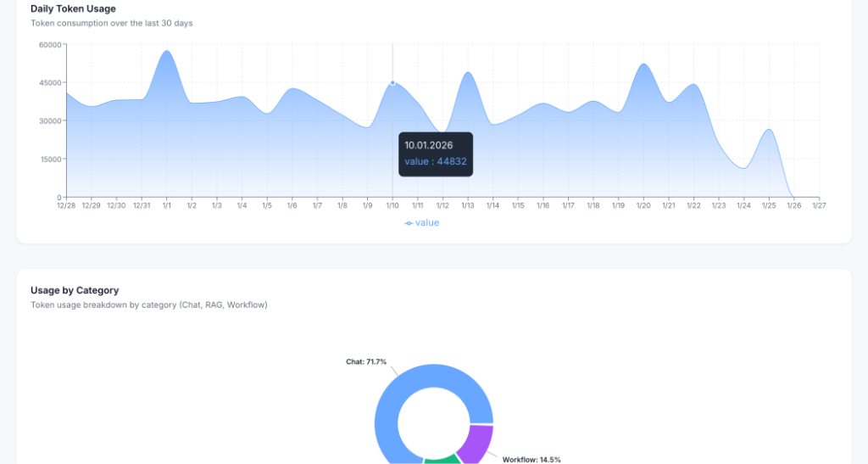Click the value legend marker icon
The height and width of the screenshot is (464, 868).
coord(409,223)
